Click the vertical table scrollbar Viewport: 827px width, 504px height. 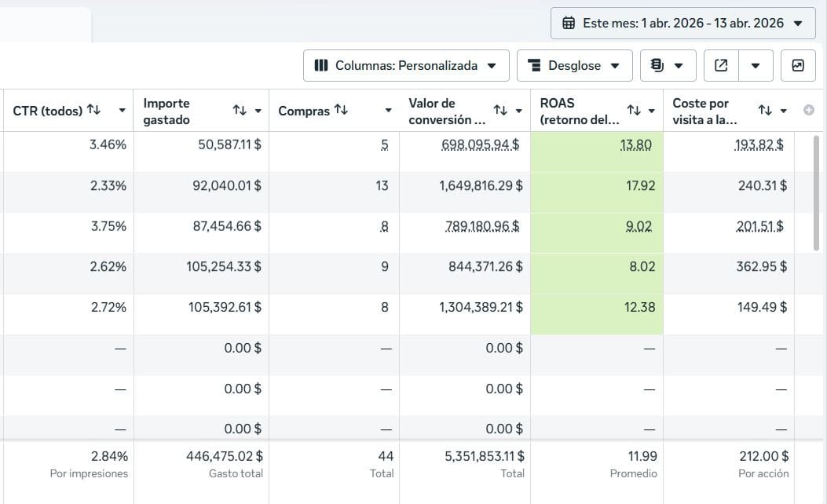coord(818,193)
